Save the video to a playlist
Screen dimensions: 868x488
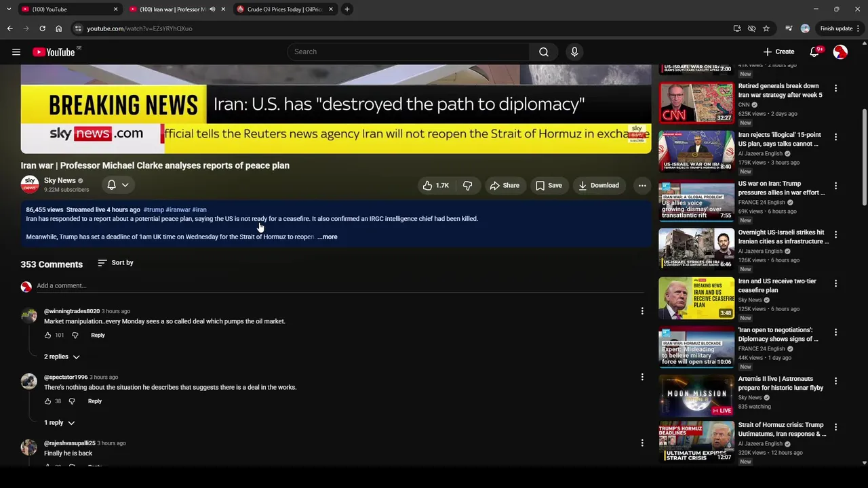(549, 185)
